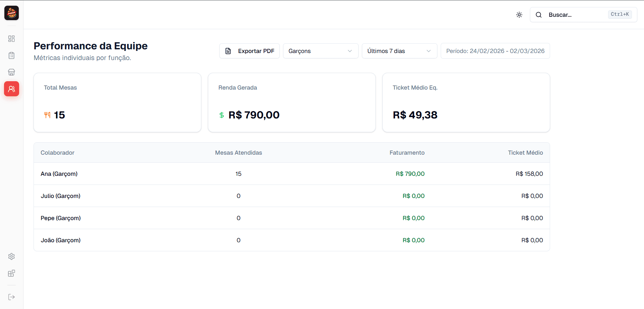Click the Ticket Médio column header
This screenshot has width=644, height=309.
click(525, 153)
